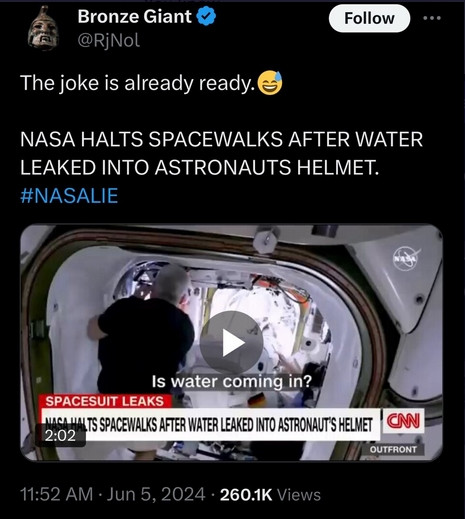The height and width of the screenshot is (519, 465).
Task: Click the 2:02 video duration badge
Action: point(60,435)
